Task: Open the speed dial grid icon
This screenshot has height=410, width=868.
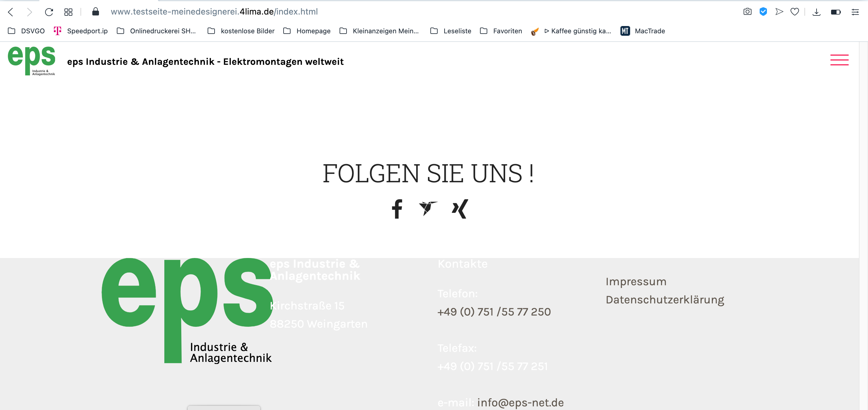Action: (x=68, y=12)
